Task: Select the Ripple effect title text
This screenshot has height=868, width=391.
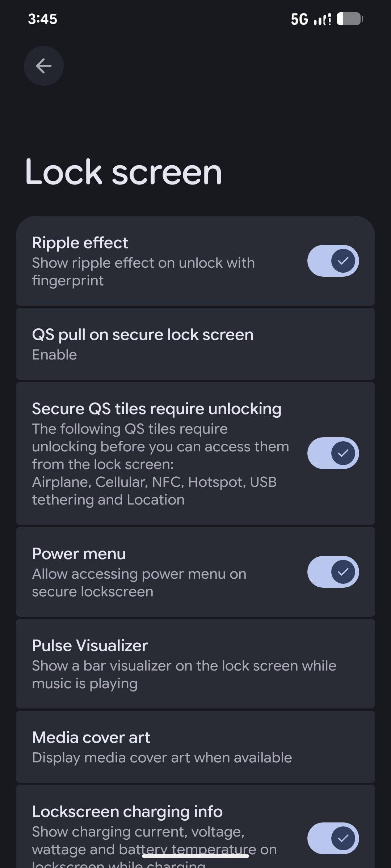Action: (x=80, y=243)
